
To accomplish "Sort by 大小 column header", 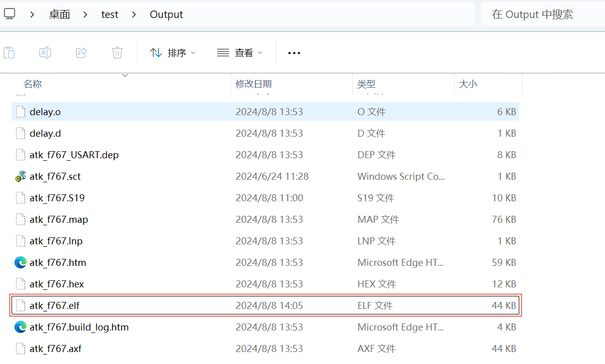I will point(468,84).
